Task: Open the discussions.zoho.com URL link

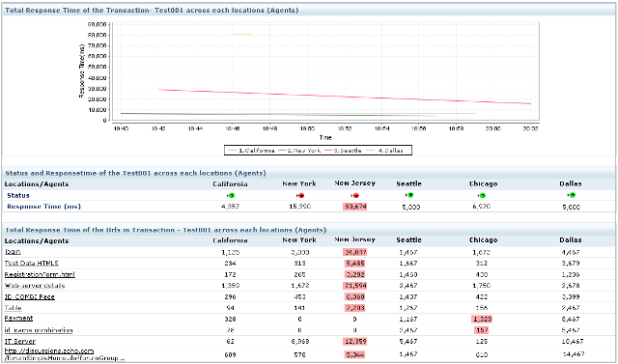Action: pyautogui.click(x=65, y=354)
